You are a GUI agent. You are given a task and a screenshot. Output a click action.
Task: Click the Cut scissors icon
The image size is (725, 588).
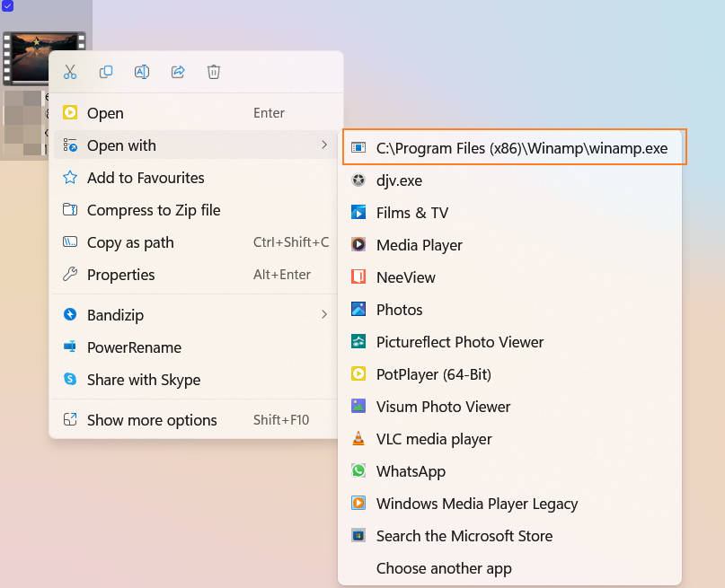point(70,72)
